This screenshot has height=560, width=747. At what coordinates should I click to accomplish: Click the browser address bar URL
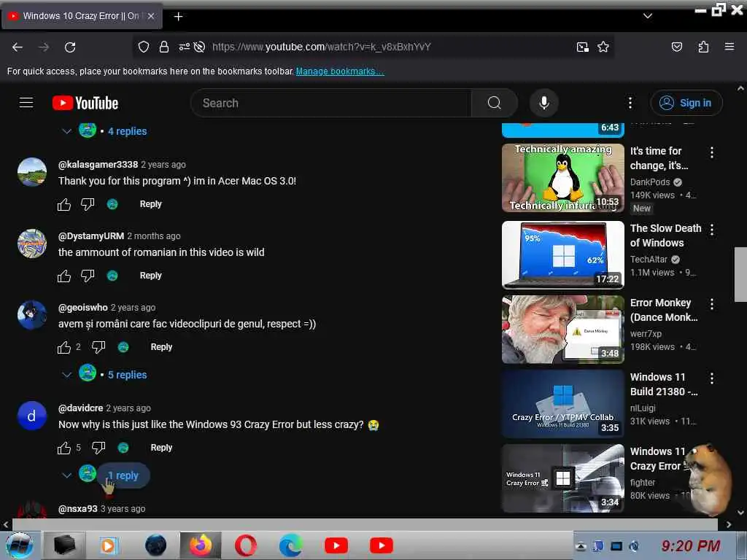coord(322,47)
